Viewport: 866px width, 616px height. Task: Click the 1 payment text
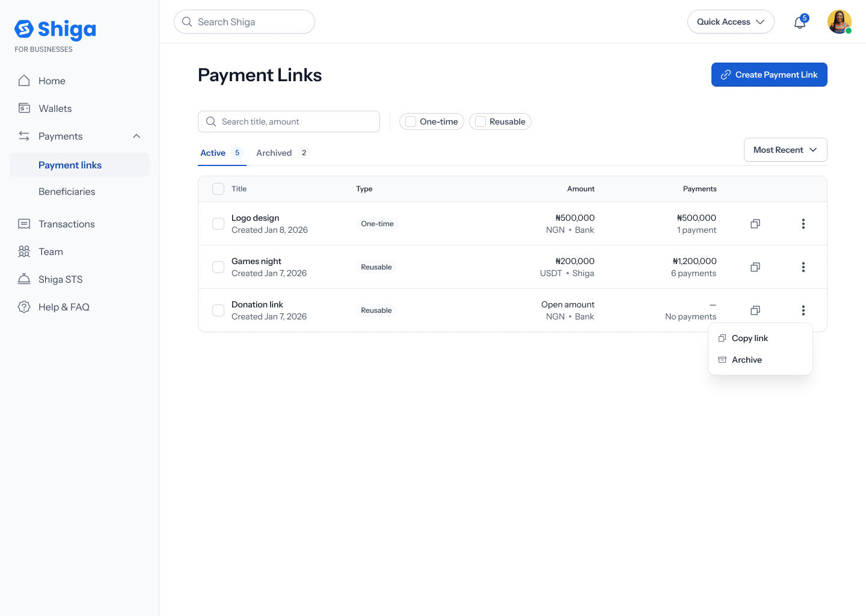tap(696, 230)
